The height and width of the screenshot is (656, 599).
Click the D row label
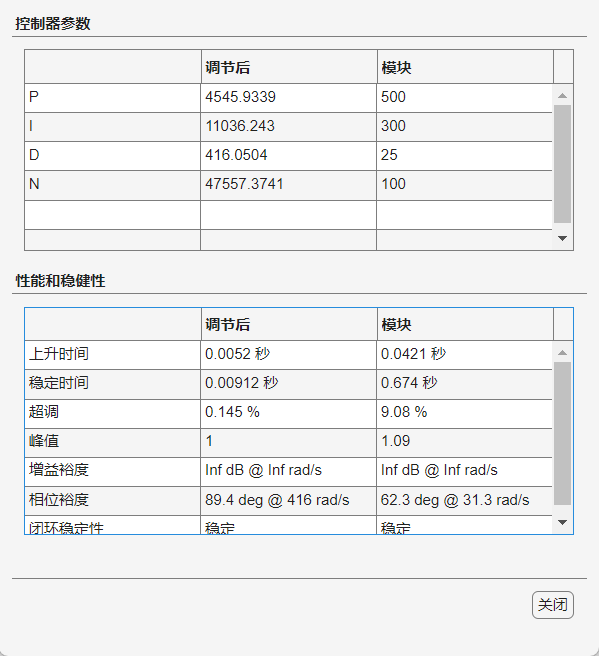[34, 155]
